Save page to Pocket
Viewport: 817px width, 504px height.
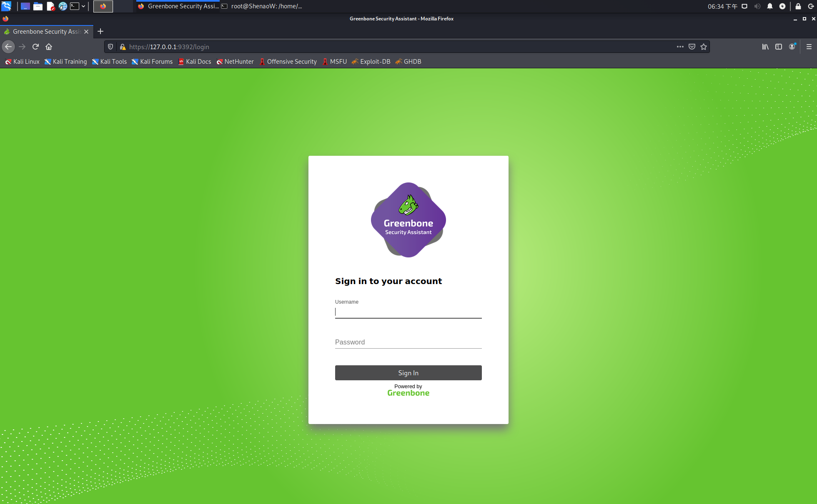(x=692, y=47)
